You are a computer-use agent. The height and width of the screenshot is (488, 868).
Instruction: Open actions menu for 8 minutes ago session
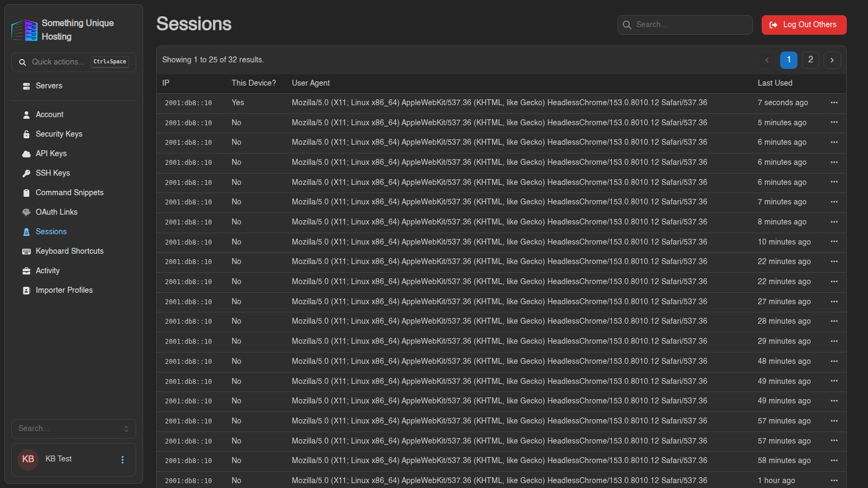click(834, 222)
